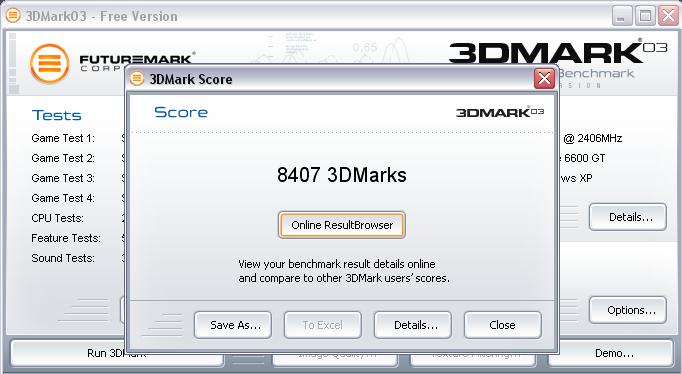
Task: Close the 3DMark Score dialog with the red X
Action: 544,79
